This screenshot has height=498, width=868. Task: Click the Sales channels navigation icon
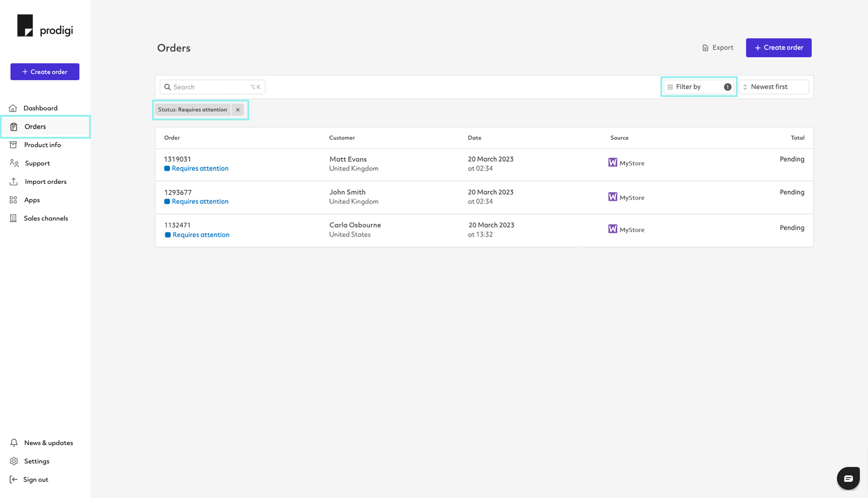(x=13, y=218)
